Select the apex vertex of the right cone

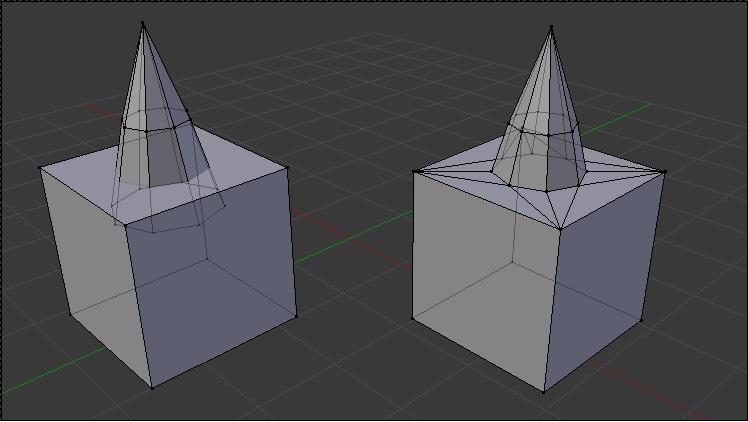pyautogui.click(x=551, y=27)
